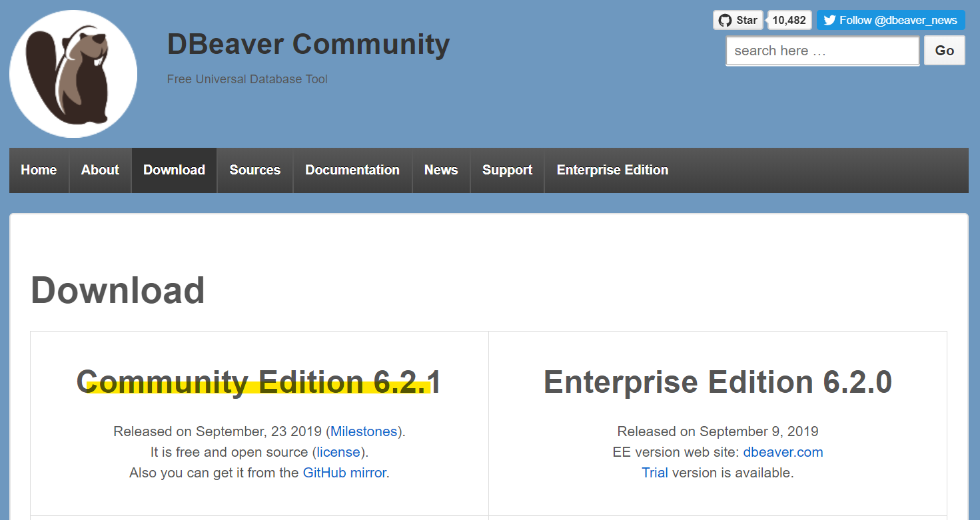Click the Community Edition 6.2.1 heading
Viewport: 980px width, 520px height.
pos(259,382)
